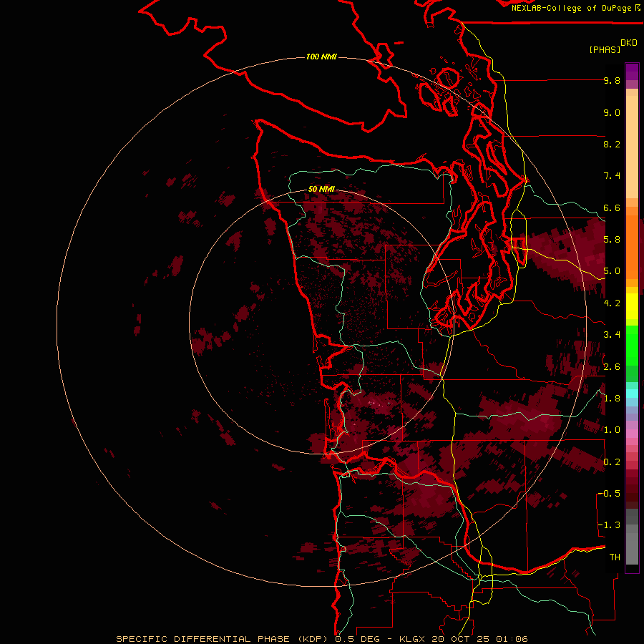This screenshot has width=644, height=644.
Task: Click the bright green colorbar segment
Action: (632, 346)
